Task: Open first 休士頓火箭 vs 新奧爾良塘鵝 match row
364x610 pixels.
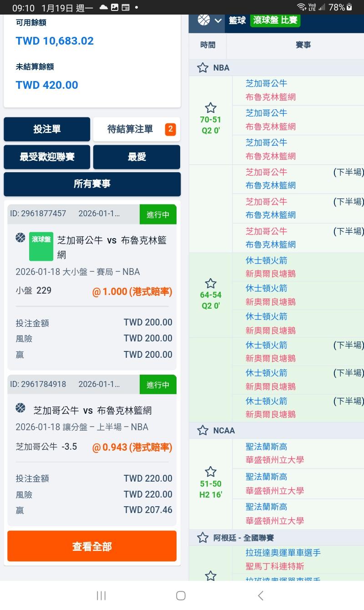Action: 298,267
